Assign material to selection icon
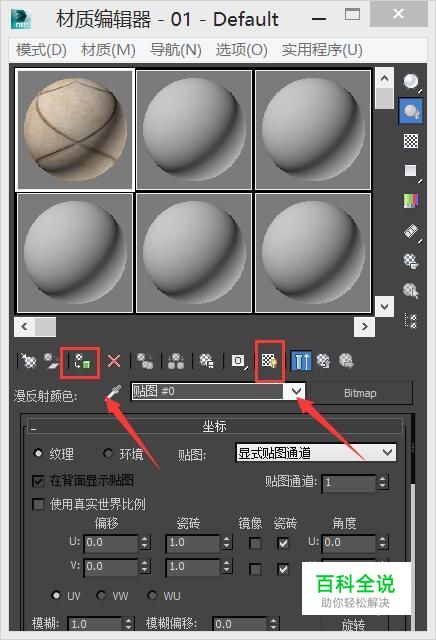 (82, 361)
